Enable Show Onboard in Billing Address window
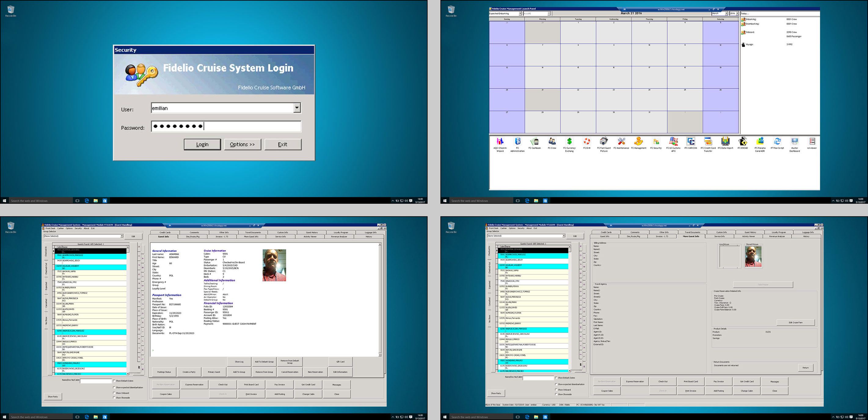Image resolution: width=868 pixels, height=420 pixels. [556, 390]
